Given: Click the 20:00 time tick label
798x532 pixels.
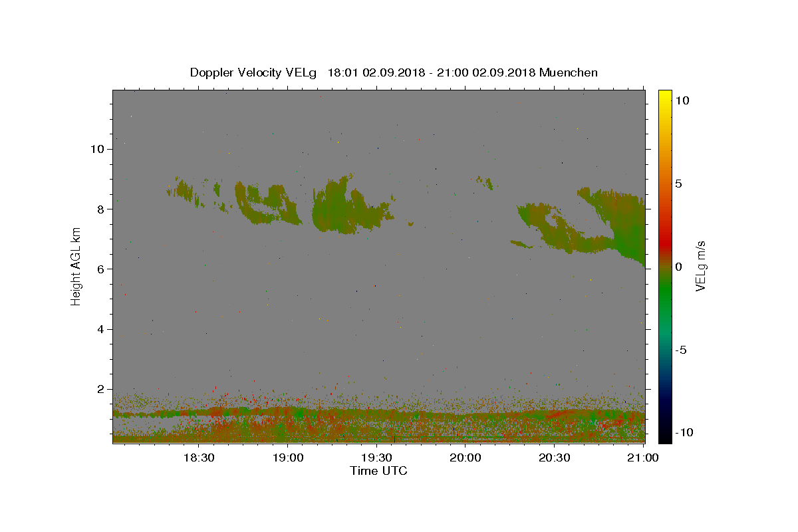Looking at the screenshot, I should 465,458.
